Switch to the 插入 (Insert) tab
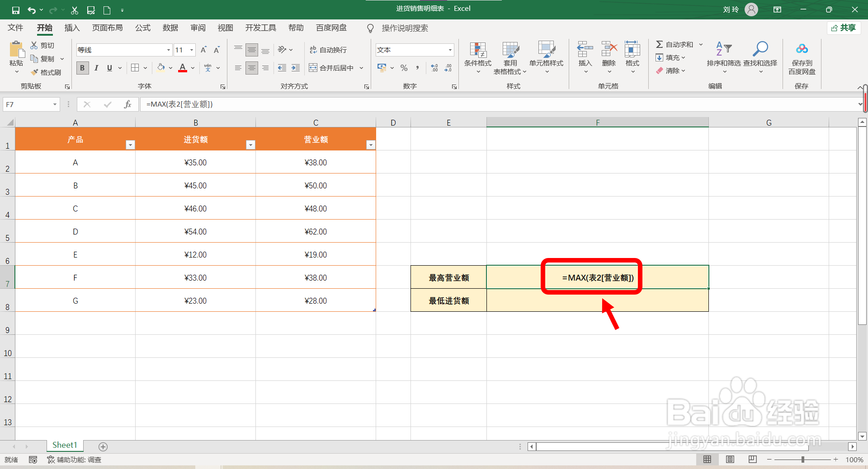 [72, 28]
